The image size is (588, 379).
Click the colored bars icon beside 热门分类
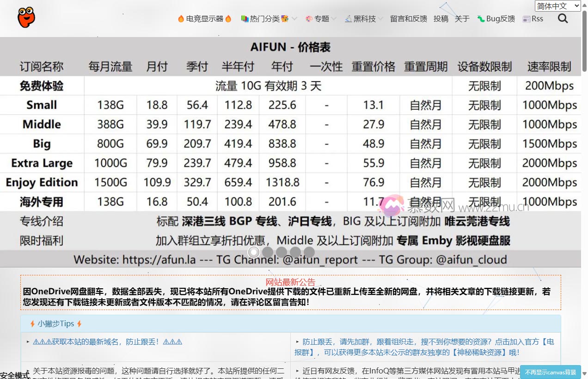tap(244, 19)
